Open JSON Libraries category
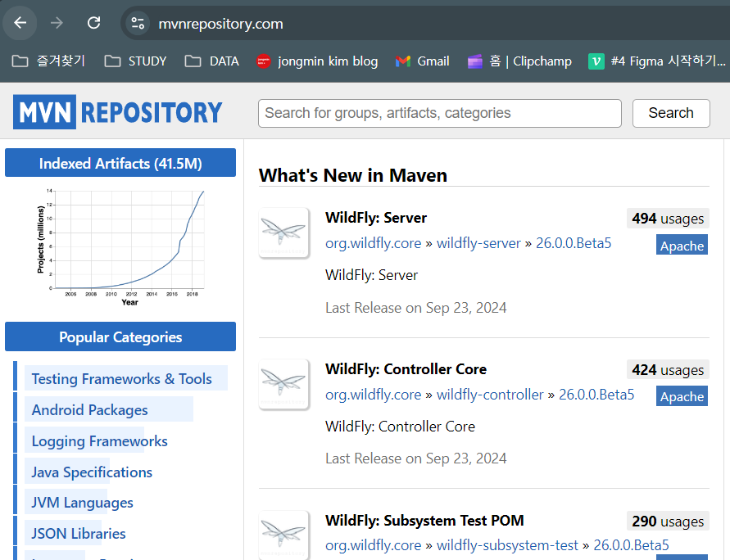This screenshot has height=560, width=730. coord(78,534)
